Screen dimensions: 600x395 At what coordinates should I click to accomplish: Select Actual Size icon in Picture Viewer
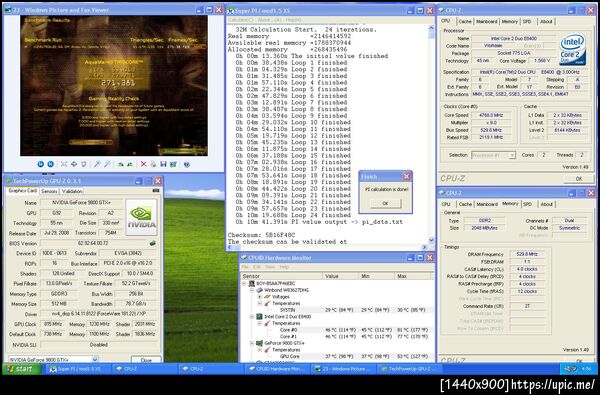[74, 164]
